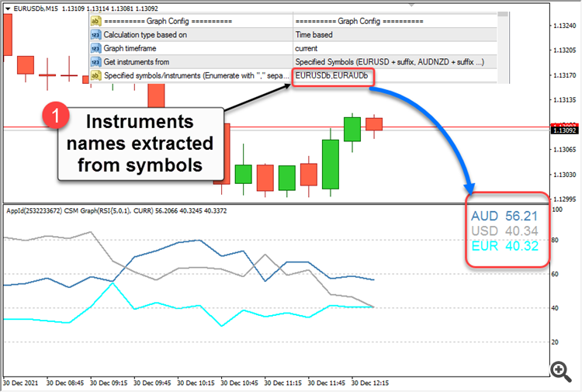Click the zoom magnifier icon
Viewport: 582px width, 392px height.
pyautogui.click(x=560, y=372)
